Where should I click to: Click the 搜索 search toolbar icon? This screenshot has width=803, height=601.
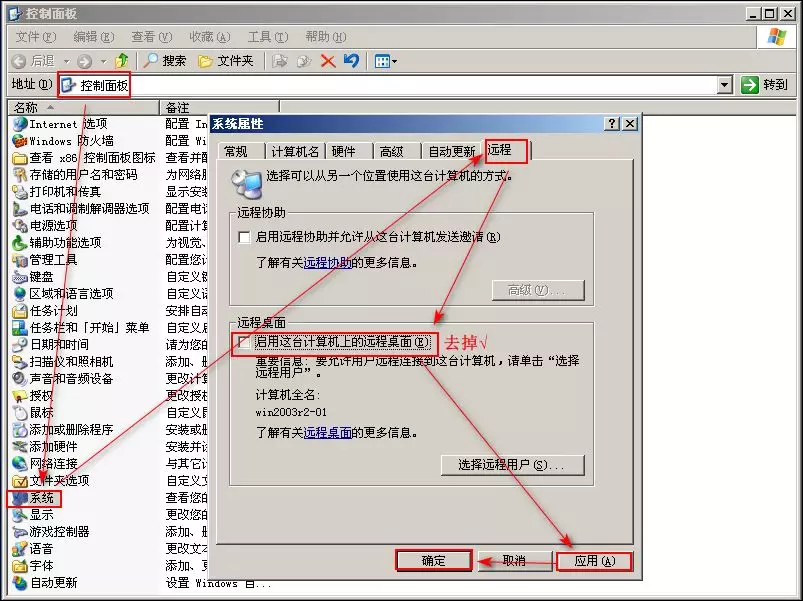tap(165, 61)
